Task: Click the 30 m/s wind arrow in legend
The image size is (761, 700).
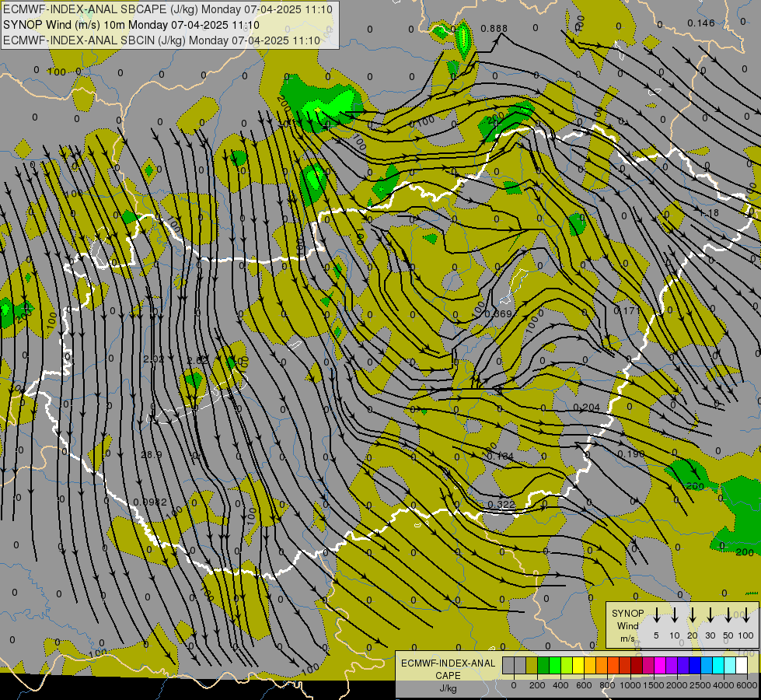Action: pos(710,614)
